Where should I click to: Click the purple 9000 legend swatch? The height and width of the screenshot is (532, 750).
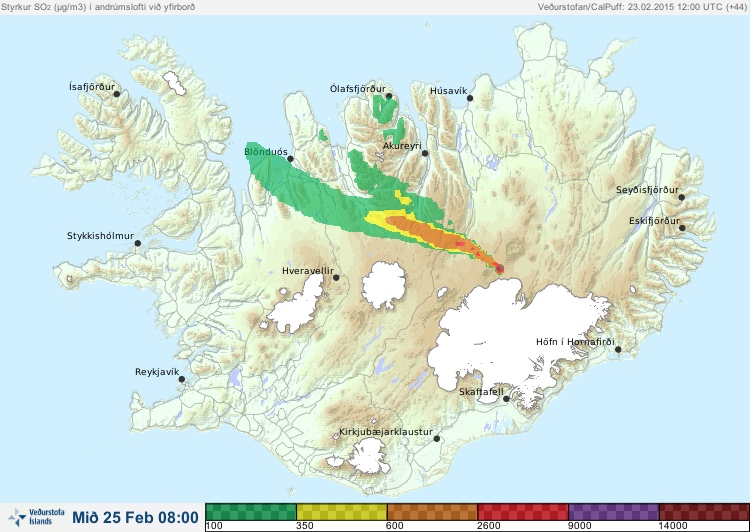click(614, 512)
